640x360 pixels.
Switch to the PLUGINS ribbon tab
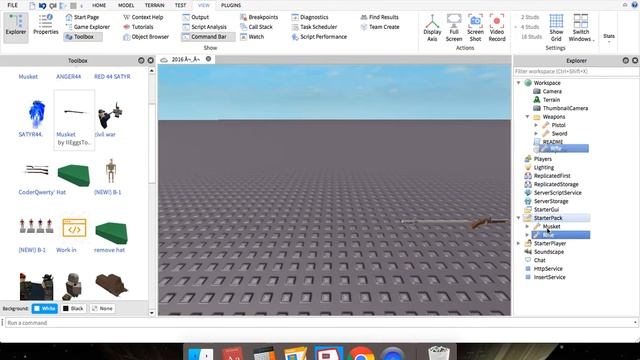pyautogui.click(x=231, y=5)
